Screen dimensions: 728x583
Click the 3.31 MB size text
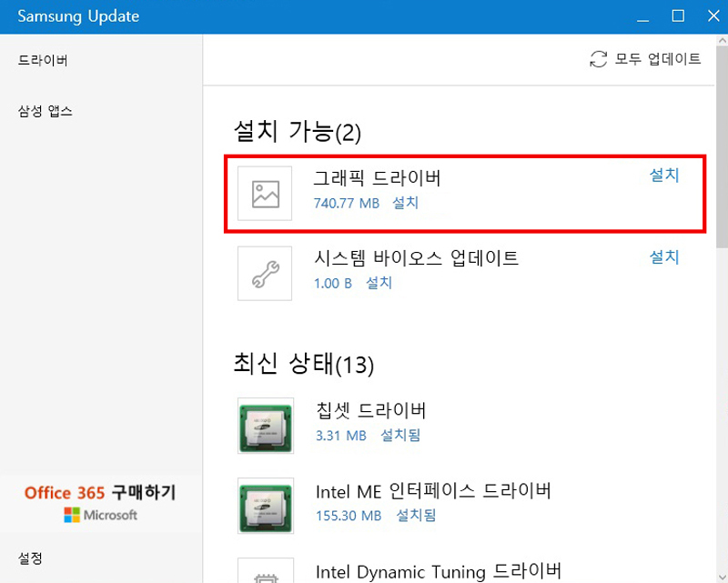tap(341, 436)
